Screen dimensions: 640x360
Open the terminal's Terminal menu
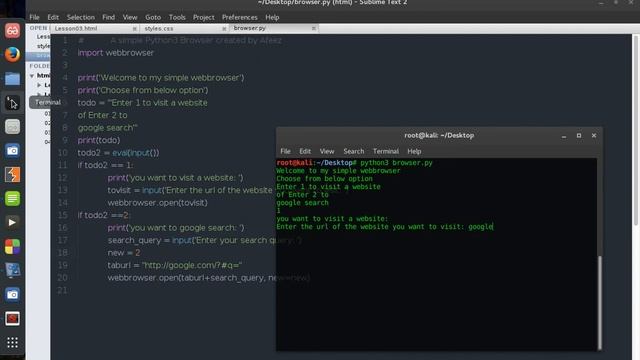pyautogui.click(x=386, y=151)
